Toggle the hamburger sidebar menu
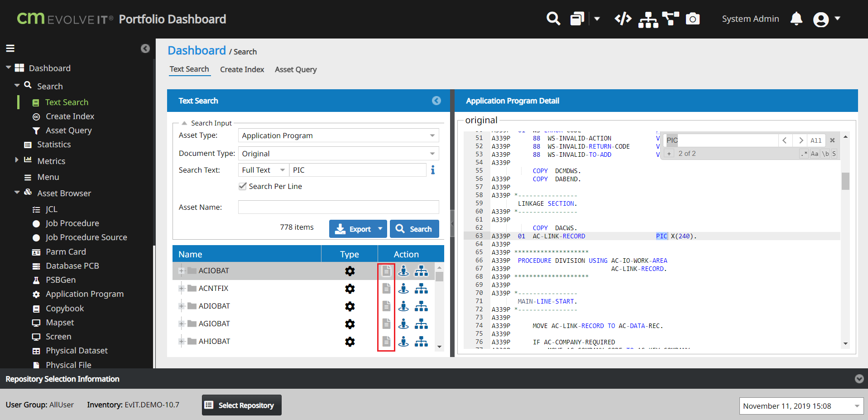Viewport: 868px width, 420px height. point(10,48)
